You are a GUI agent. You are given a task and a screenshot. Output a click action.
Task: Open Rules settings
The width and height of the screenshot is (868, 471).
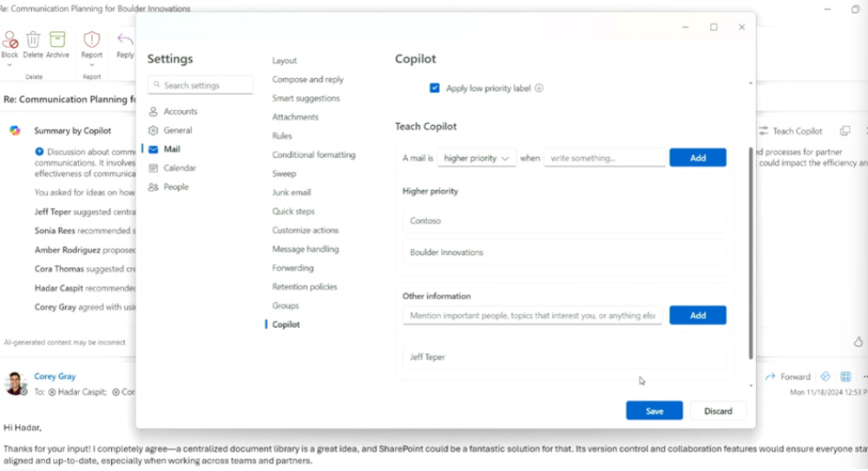point(282,135)
